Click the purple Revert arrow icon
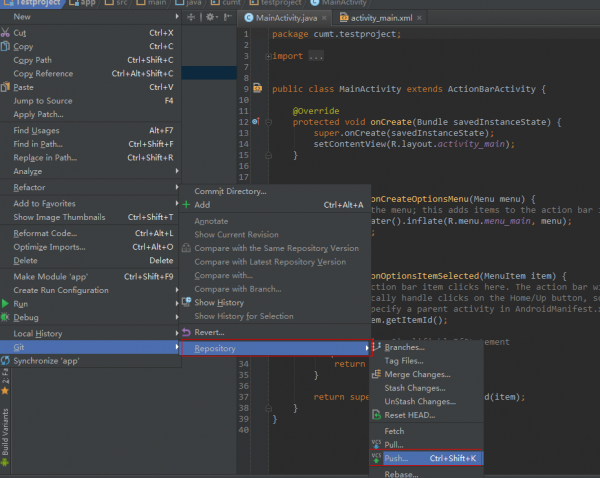Screen dimensions: 600x478 click(x=186, y=332)
